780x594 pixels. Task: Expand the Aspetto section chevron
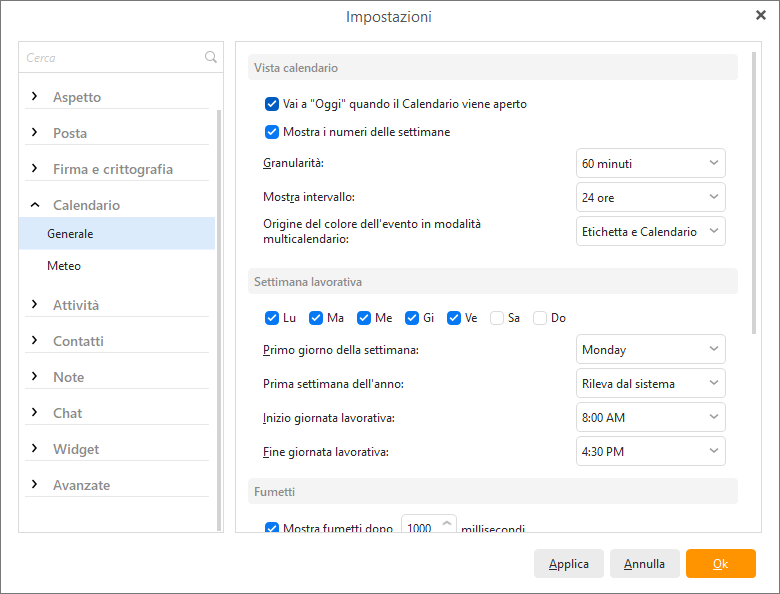pyautogui.click(x=34, y=96)
